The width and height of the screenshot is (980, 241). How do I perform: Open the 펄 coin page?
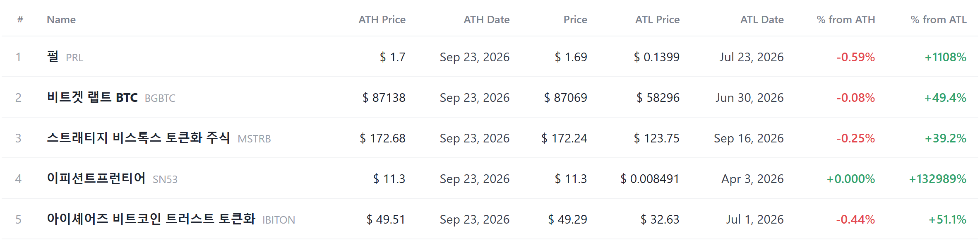tap(53, 56)
